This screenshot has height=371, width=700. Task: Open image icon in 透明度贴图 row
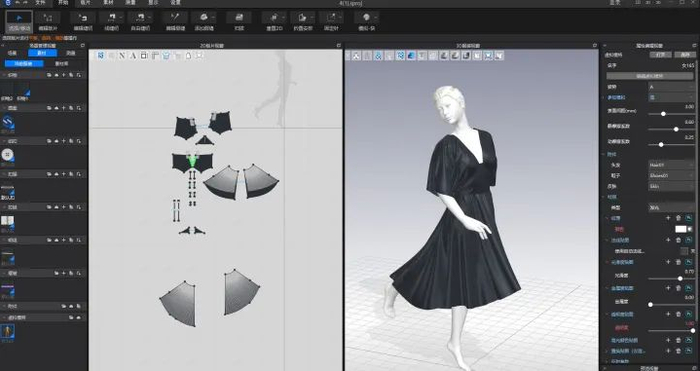click(689, 314)
